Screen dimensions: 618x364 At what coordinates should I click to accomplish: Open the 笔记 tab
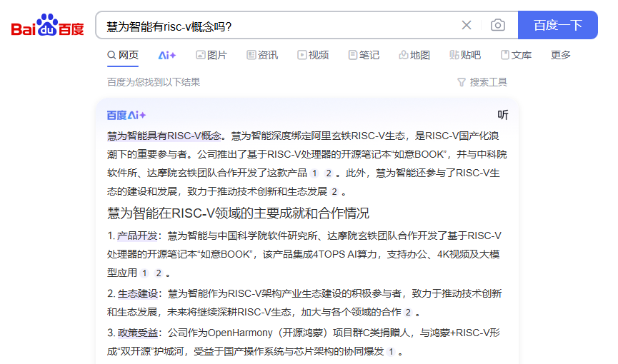[x=364, y=55]
